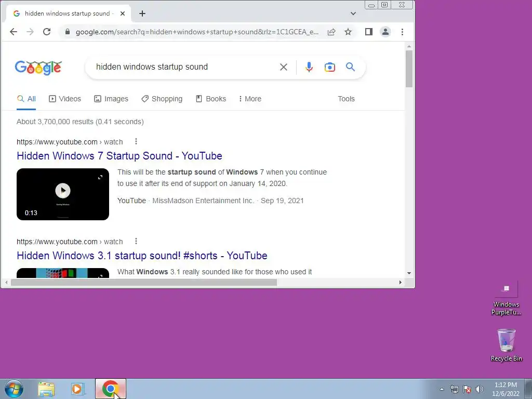Open the volume speaker tray icon
The width and height of the screenshot is (532, 399).
tap(480, 389)
